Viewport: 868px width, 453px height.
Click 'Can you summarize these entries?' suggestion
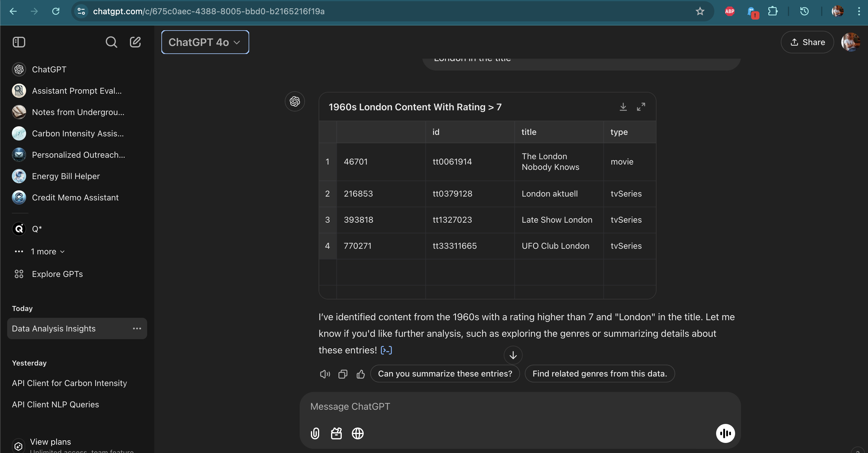pos(445,374)
